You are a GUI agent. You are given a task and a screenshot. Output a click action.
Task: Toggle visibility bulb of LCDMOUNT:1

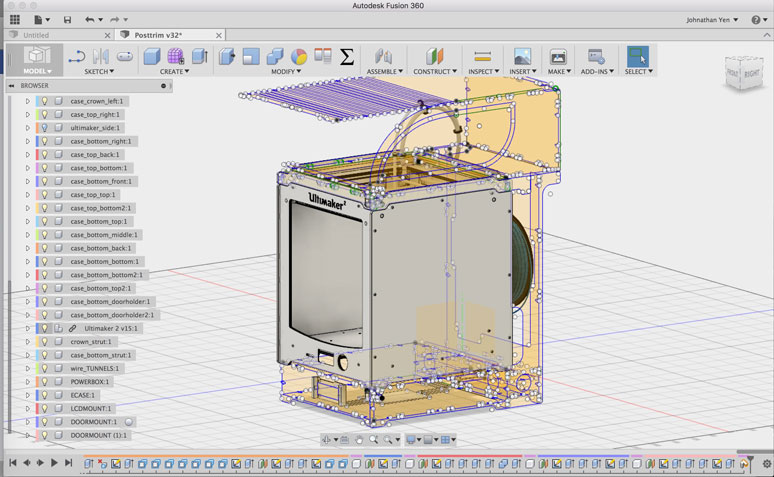(44, 408)
